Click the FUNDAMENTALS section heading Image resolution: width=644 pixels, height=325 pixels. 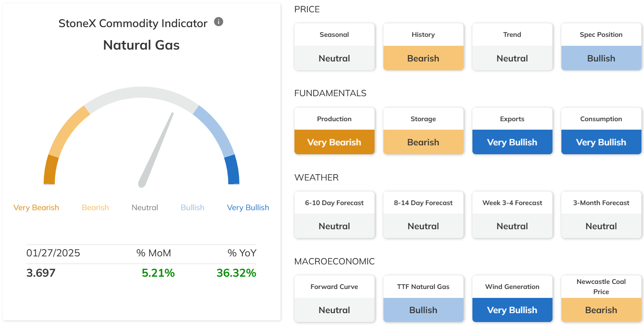(330, 93)
